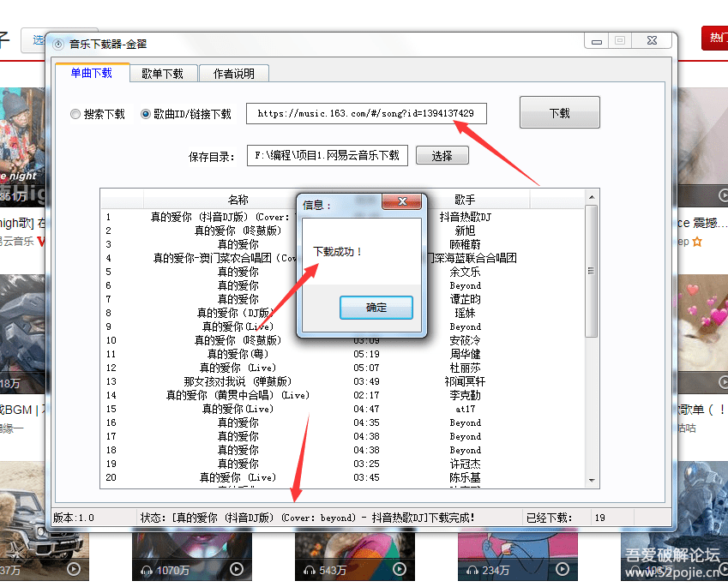Image resolution: width=728 pixels, height=587 pixels.
Task: Focus the song URL input field
Action: click(x=366, y=114)
